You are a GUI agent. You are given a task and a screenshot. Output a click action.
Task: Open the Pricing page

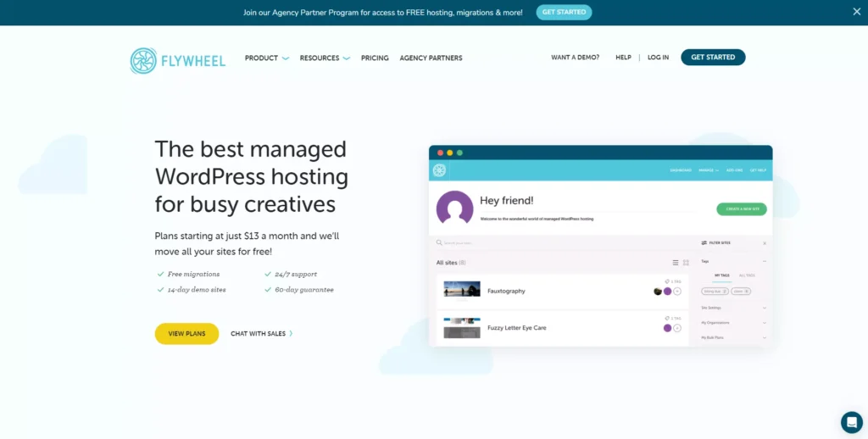pos(375,58)
